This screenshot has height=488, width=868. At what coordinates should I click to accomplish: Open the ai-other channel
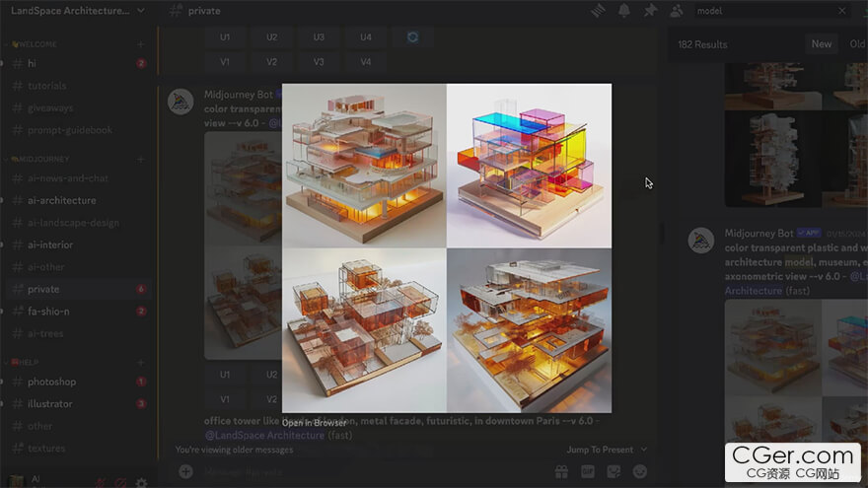[79, 267]
